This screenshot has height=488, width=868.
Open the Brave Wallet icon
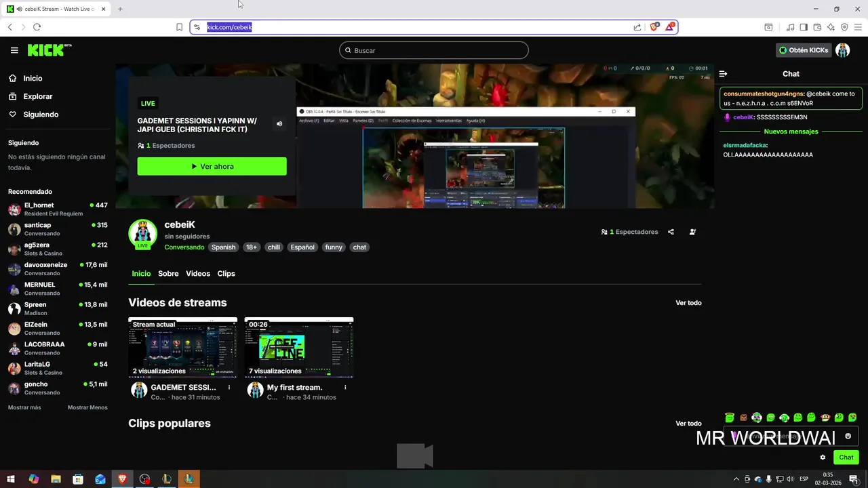[817, 27]
